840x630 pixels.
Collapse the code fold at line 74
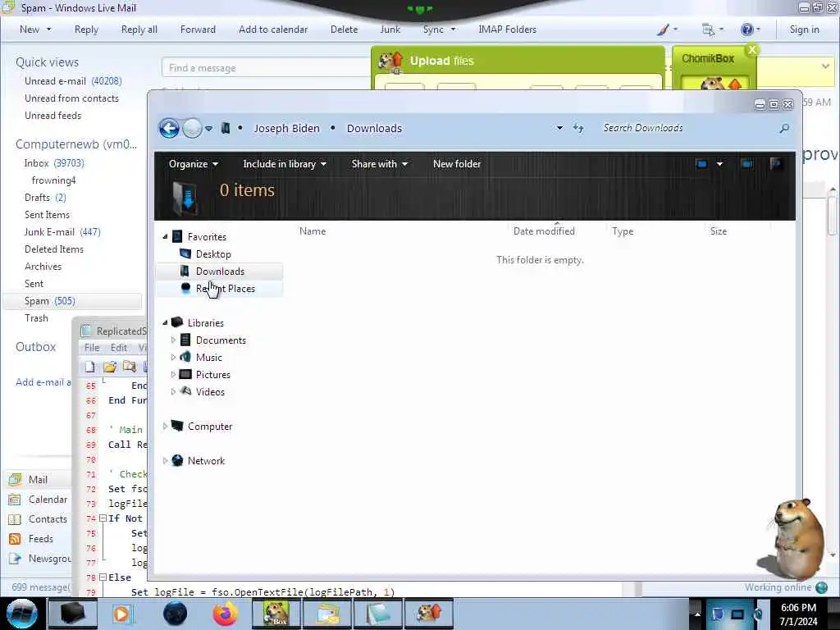pyautogui.click(x=103, y=518)
